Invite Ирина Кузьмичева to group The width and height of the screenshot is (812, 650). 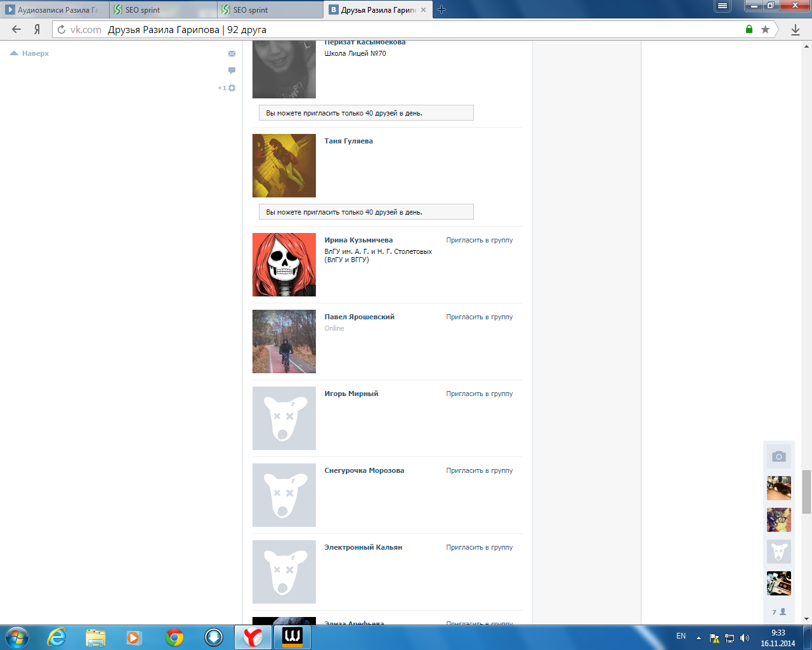pos(479,240)
